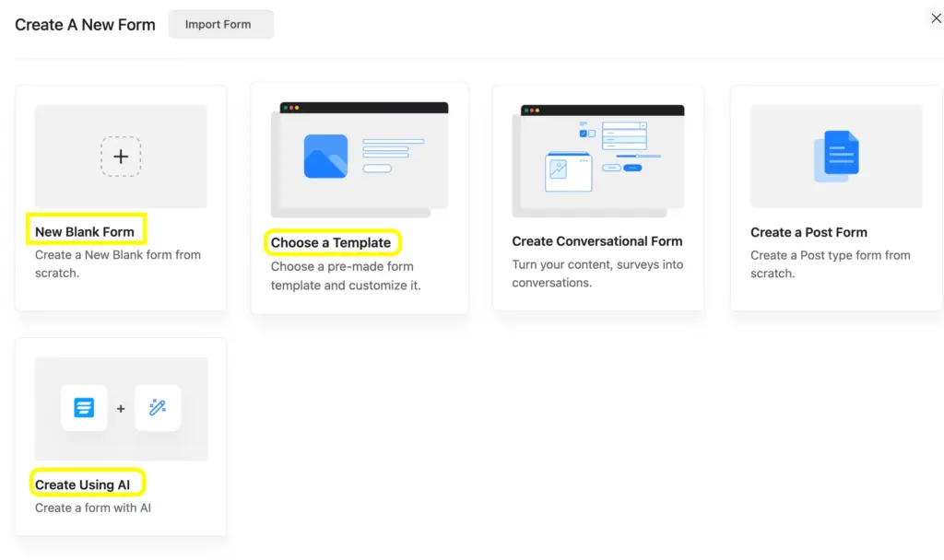Click the green traffic light dot in Conversational Form illustration

526,111
